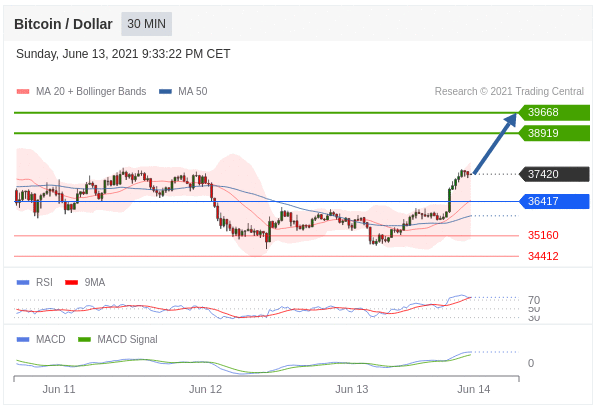
Task: Click the Jun 14 date axis label
Action: coord(474,389)
